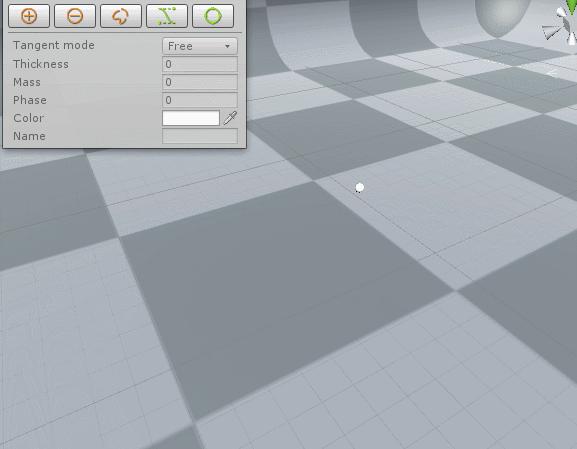
Task: Open the Tangent mode dropdown
Action: [200, 46]
